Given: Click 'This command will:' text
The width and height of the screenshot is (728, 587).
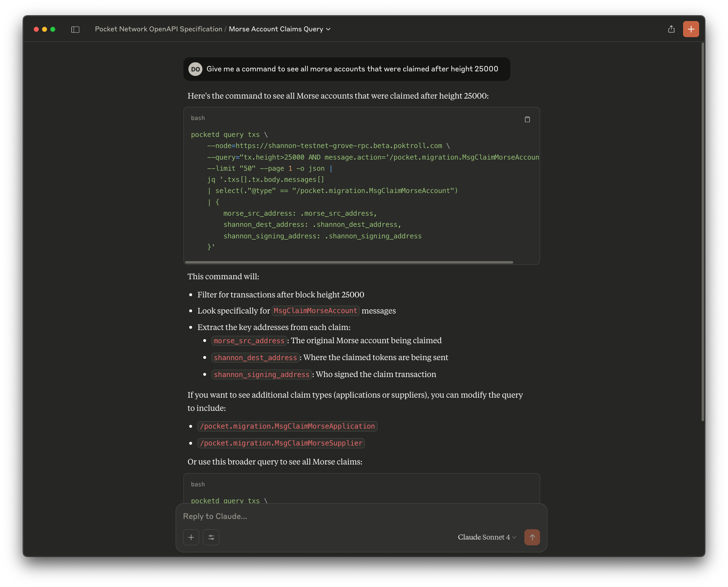Looking at the screenshot, I should (223, 276).
